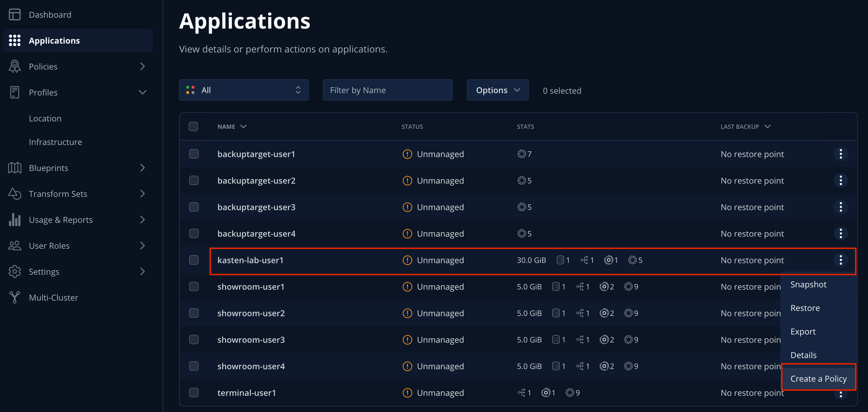
Task: Open actions menu for backuptarget-user1
Action: pos(841,154)
